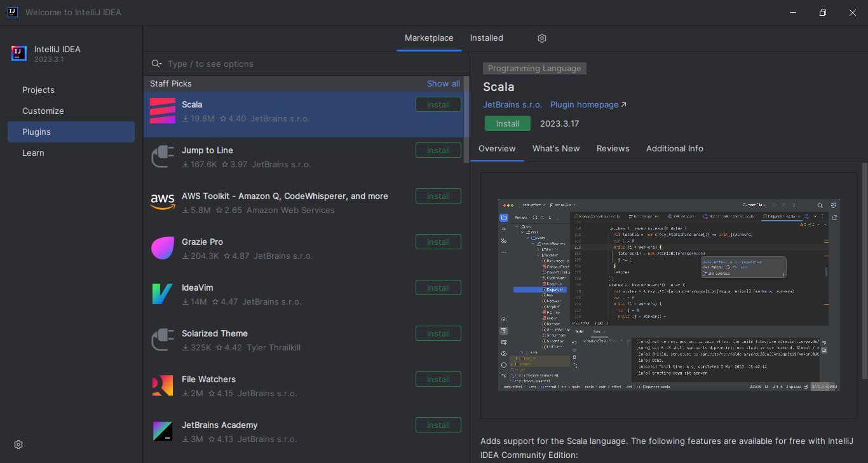Switch to the Marketplace tab

click(x=429, y=38)
